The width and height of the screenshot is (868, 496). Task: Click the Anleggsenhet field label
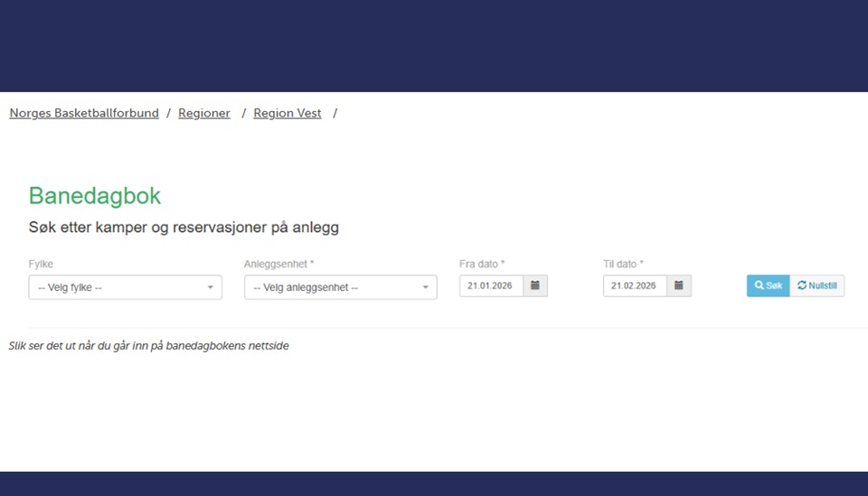click(278, 264)
